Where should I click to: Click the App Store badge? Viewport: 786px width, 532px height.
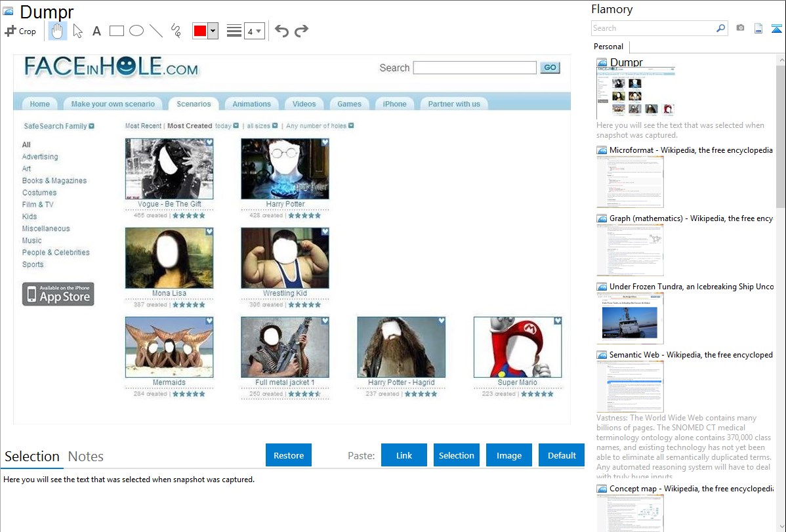coord(58,294)
